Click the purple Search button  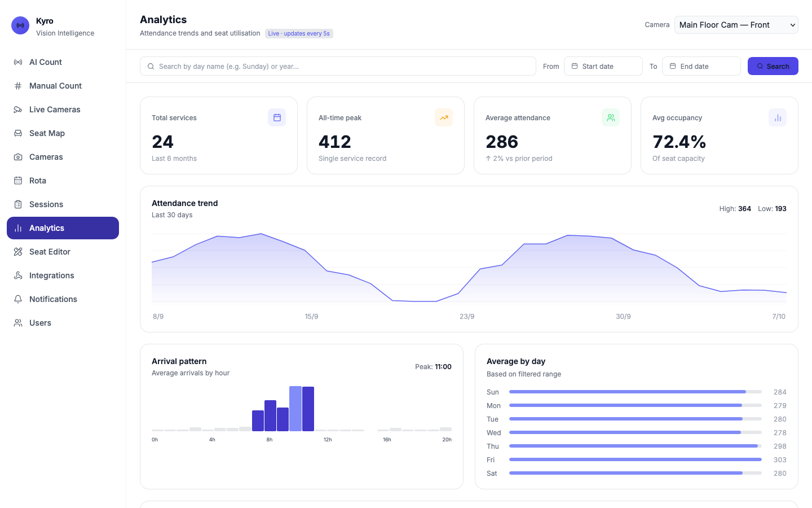pos(773,66)
